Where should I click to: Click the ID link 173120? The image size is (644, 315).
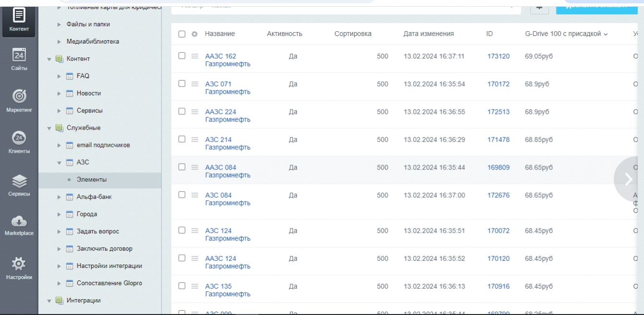coord(498,56)
